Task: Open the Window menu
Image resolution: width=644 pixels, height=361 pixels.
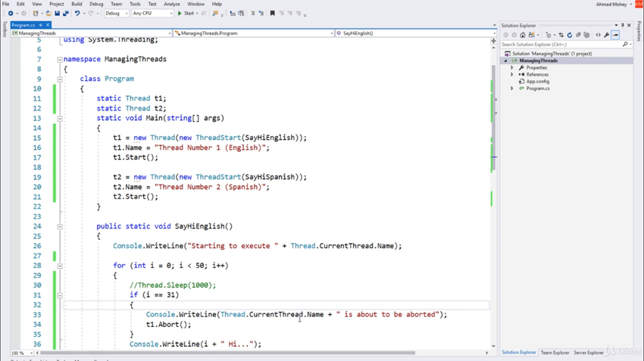Action: coord(196,4)
